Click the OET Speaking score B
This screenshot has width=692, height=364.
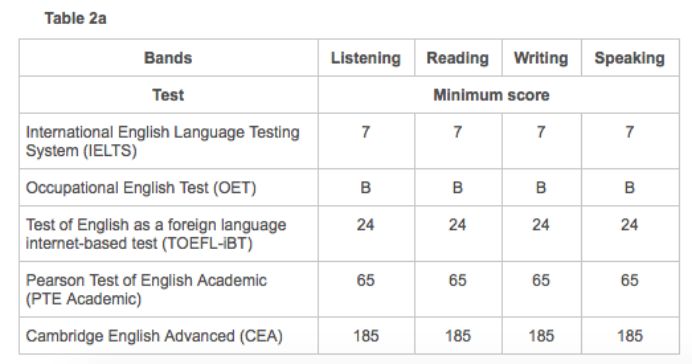(630, 188)
